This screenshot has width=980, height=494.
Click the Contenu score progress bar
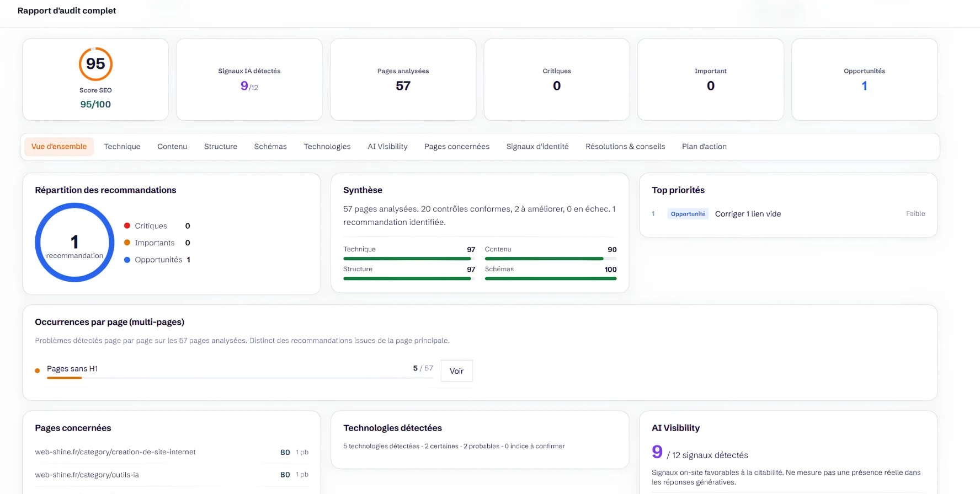551,259
